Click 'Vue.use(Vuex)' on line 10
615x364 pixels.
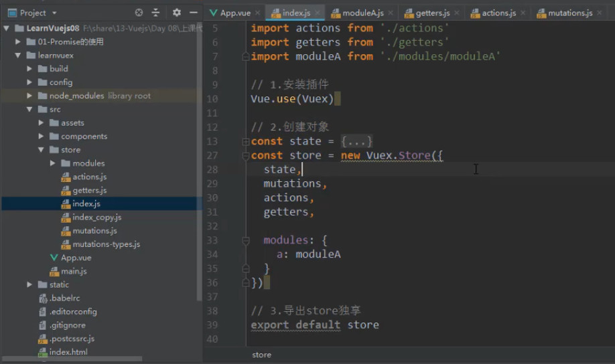(292, 99)
